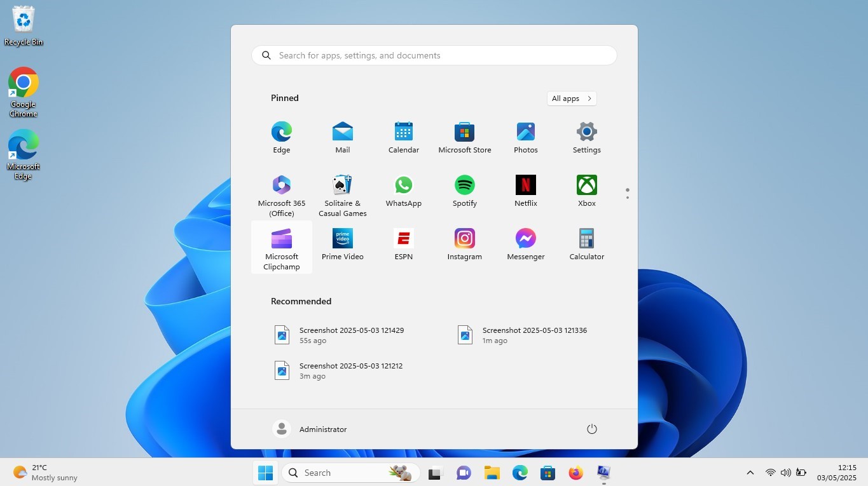Click the battery status icon

click(x=801, y=473)
